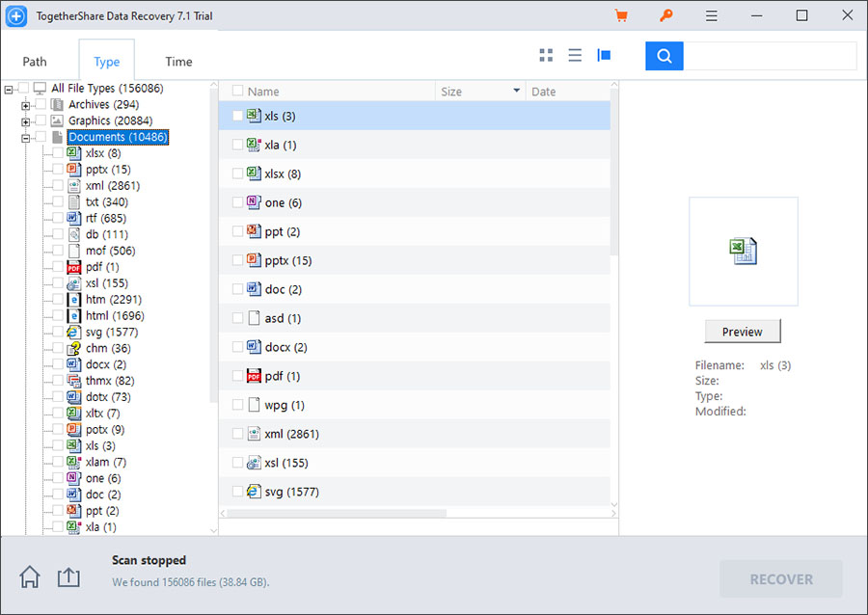Click the chm help icon in tree
Image resolution: width=868 pixels, height=615 pixels.
[x=73, y=348]
